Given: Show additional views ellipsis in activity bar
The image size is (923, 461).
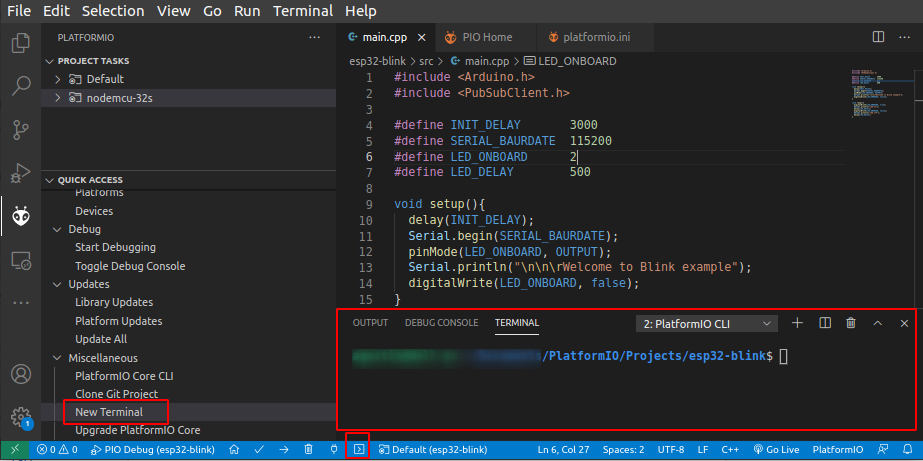Looking at the screenshot, I should 21,303.
